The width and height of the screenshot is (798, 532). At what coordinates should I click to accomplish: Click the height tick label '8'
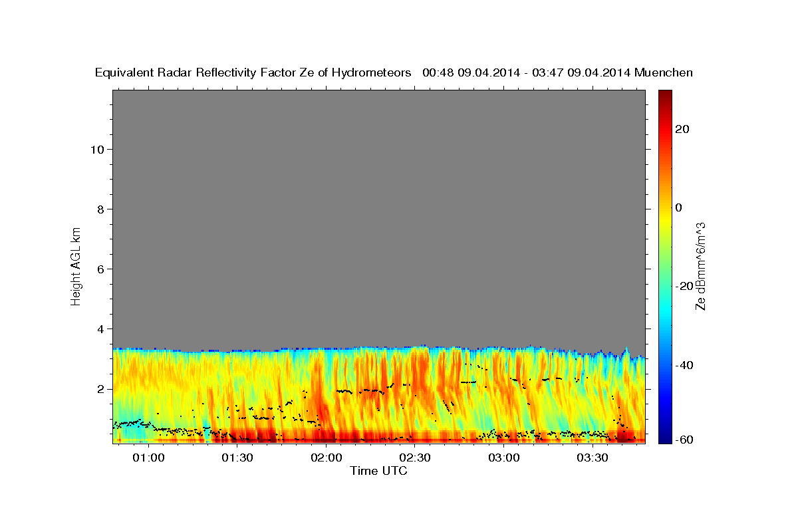pyautogui.click(x=101, y=209)
